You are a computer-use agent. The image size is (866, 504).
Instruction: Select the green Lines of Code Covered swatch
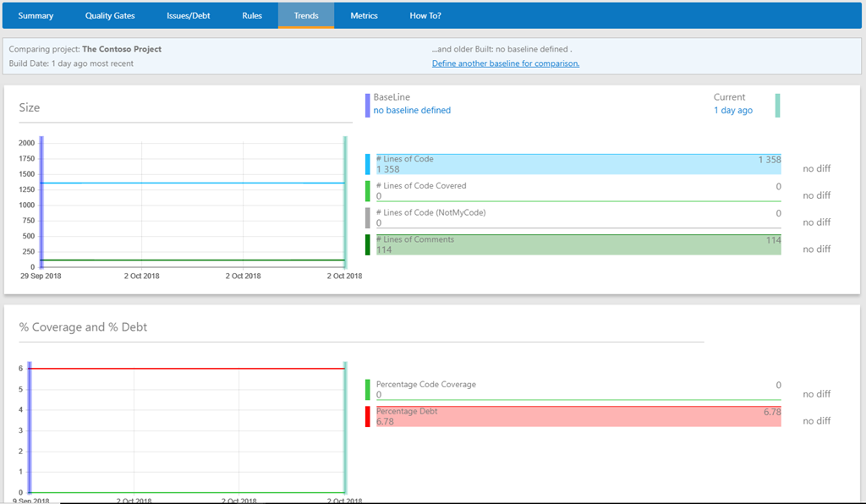[x=368, y=191]
